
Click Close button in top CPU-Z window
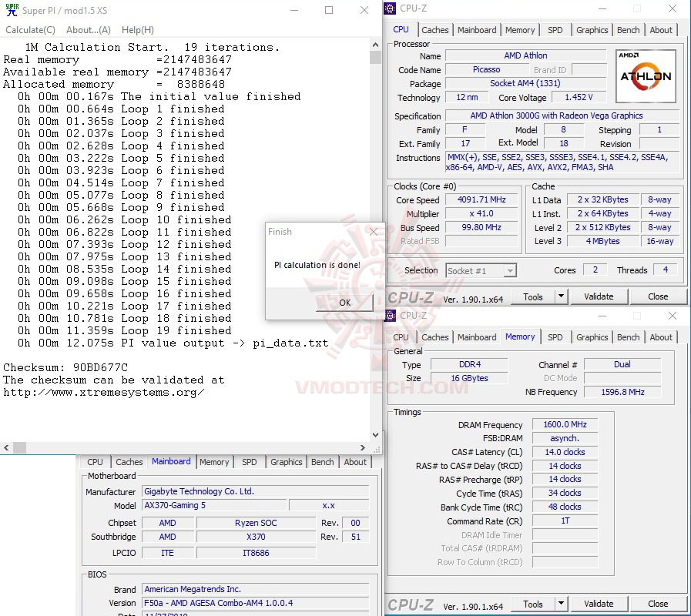658,296
